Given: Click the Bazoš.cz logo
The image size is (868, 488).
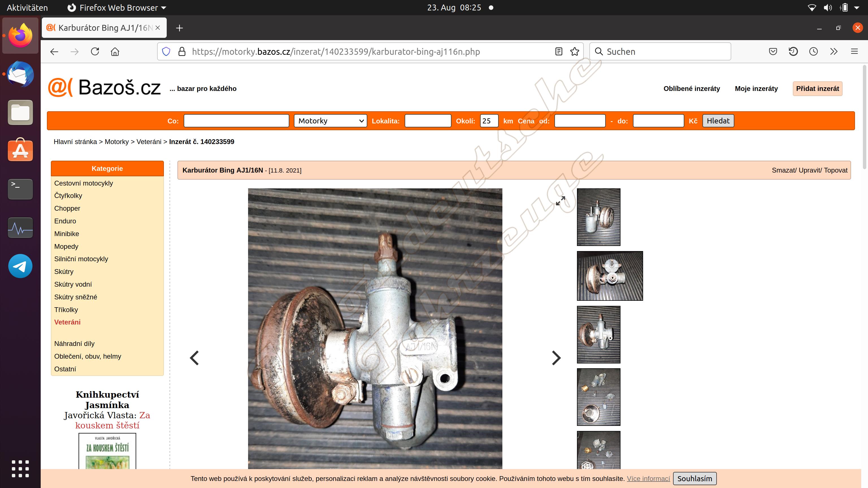Looking at the screenshot, I should tap(105, 87).
